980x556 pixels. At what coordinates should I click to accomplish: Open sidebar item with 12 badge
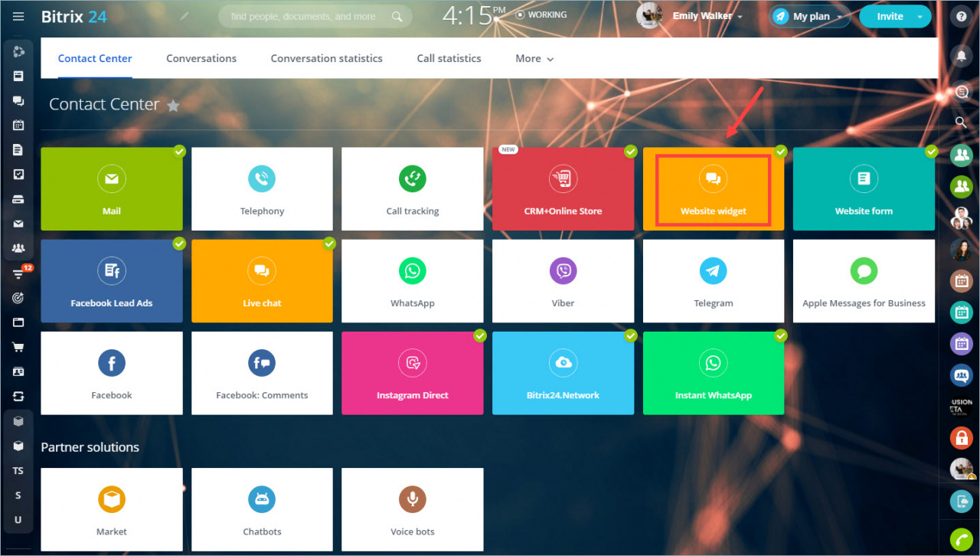pos(20,273)
